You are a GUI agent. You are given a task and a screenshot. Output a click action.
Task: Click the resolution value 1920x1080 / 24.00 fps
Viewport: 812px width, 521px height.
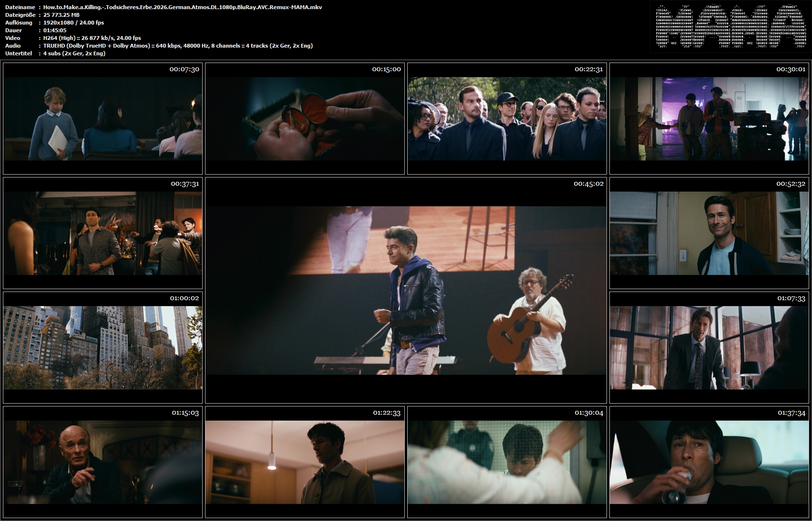(73, 23)
